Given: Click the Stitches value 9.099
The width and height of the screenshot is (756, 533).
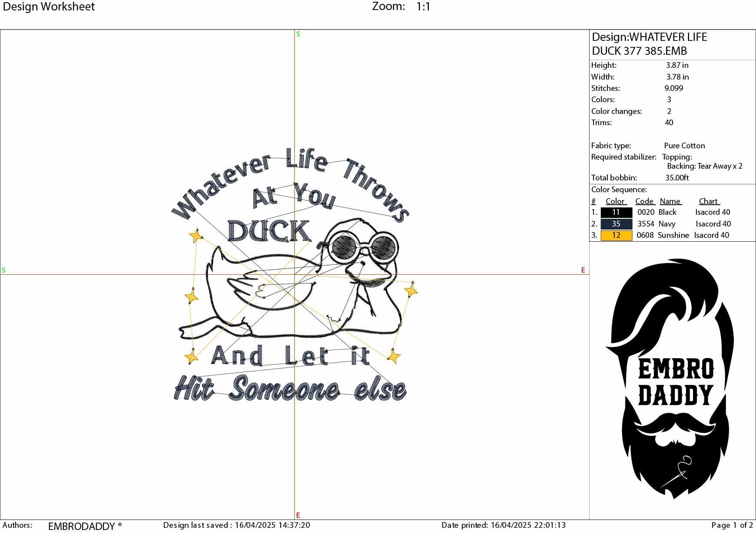Looking at the screenshot, I should point(673,88).
